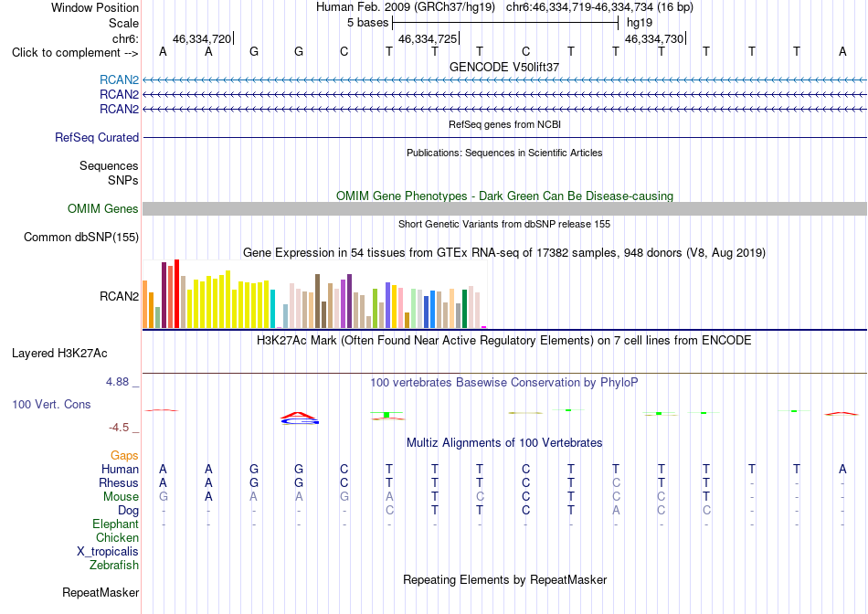Viewport: 868px width, 614px height.
Task: Open RefSeq Curated track label
Action: (x=97, y=137)
